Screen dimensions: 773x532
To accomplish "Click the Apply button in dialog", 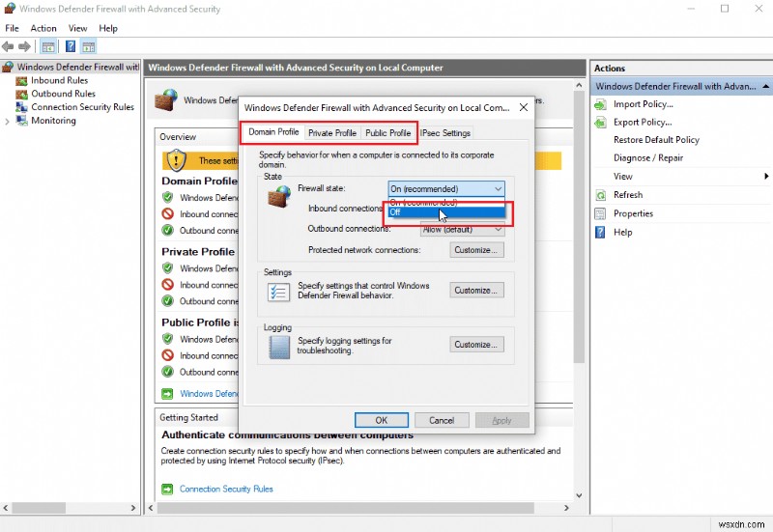I will (501, 421).
